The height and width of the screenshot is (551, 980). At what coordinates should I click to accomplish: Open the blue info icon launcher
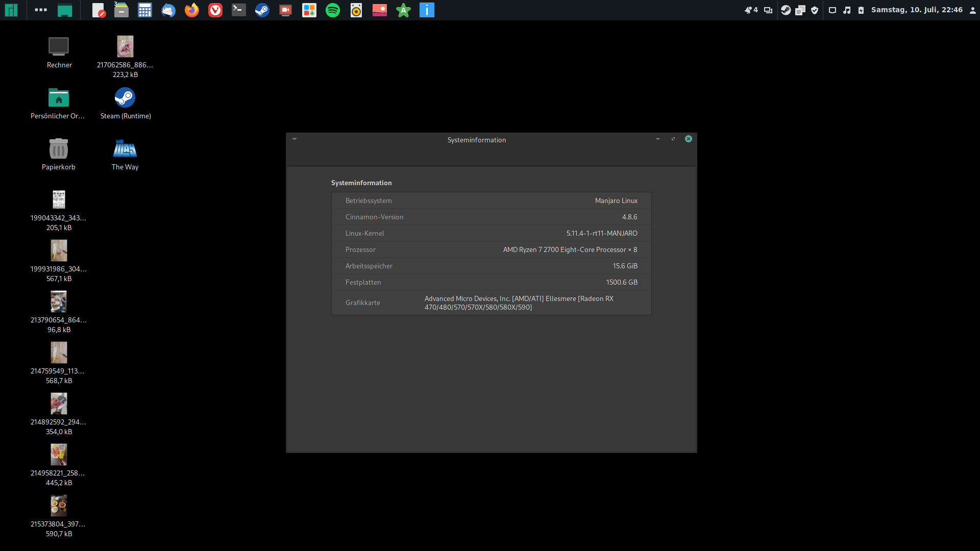pyautogui.click(x=427, y=10)
